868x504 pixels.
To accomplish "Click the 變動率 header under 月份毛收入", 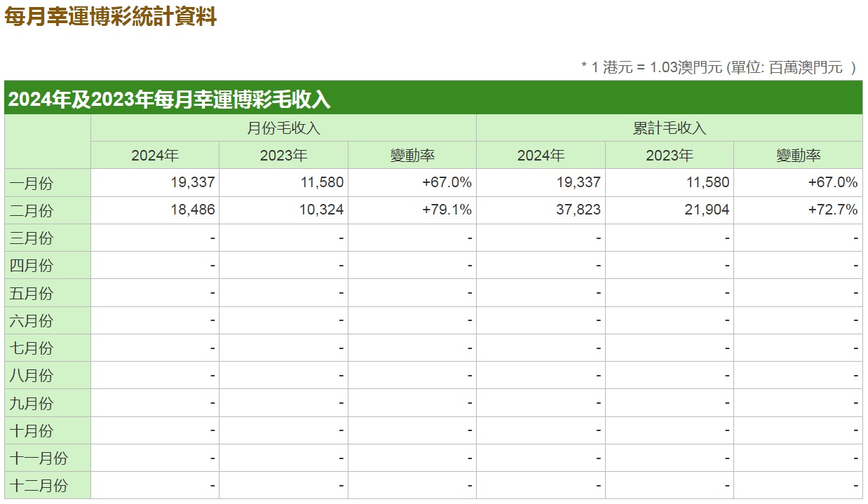I will [412, 156].
